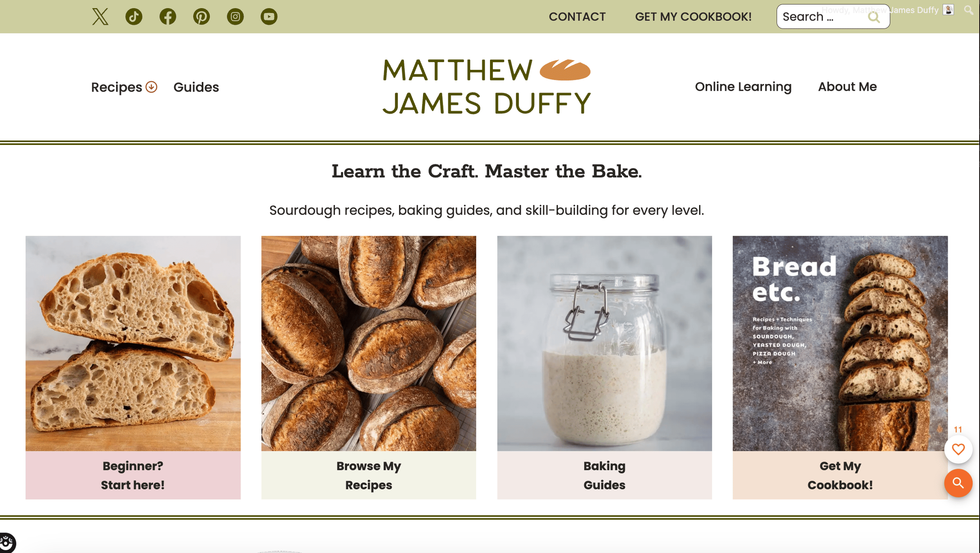Click the Matthew James Duffy logo
980x553 pixels.
point(487,87)
